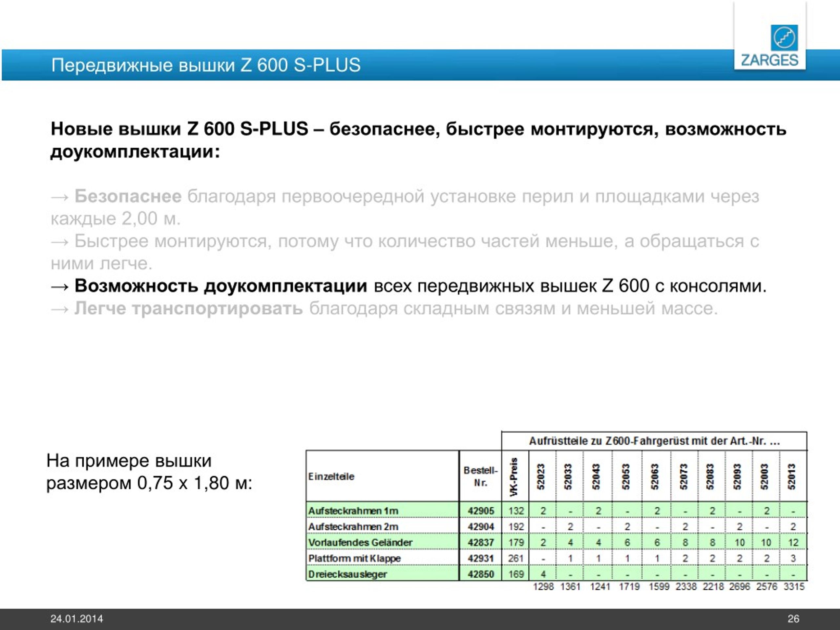Select the 'Einzelteile' column header
Viewport: 840px width, 630px height.
click(x=331, y=476)
